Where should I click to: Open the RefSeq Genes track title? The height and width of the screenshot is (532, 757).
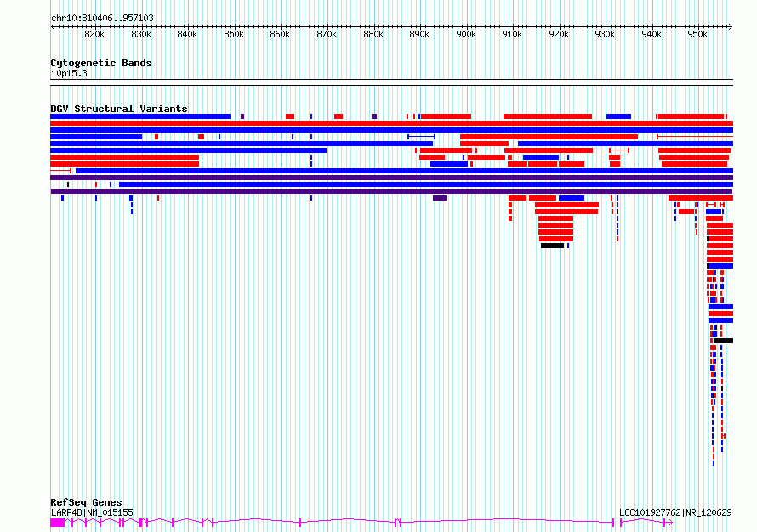click(x=86, y=502)
